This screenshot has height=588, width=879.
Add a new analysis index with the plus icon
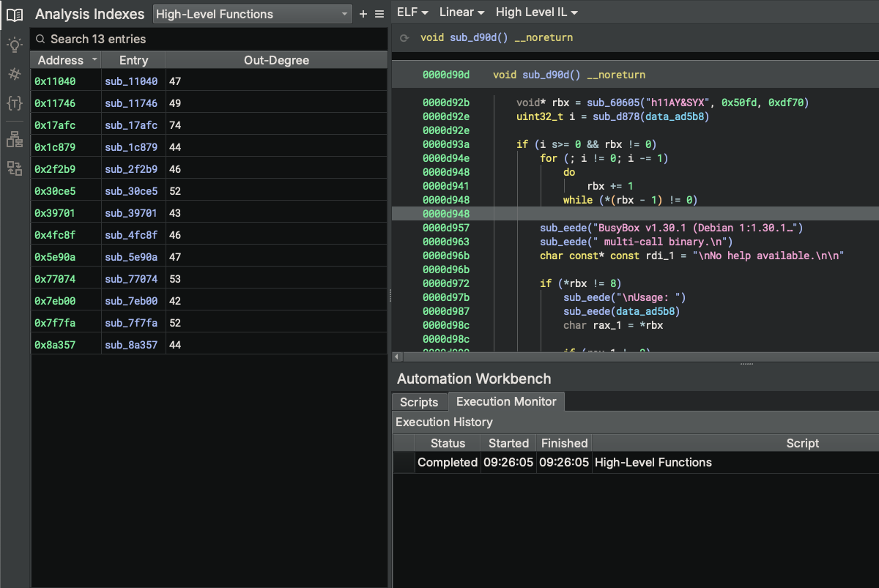tap(363, 13)
